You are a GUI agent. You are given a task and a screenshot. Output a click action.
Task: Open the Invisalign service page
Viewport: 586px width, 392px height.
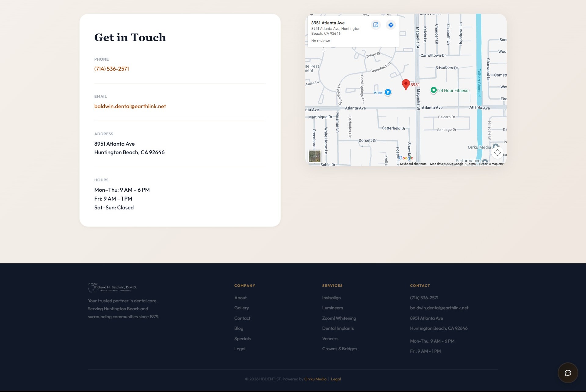pyautogui.click(x=332, y=298)
